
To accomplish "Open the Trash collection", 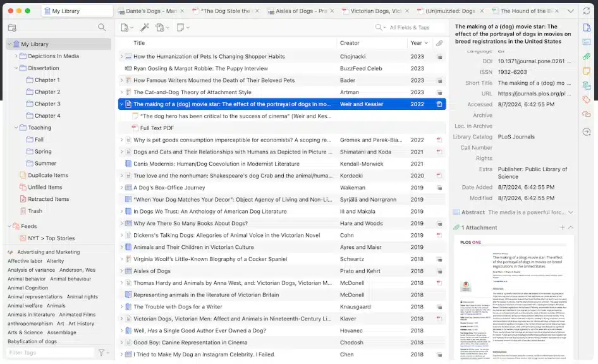I will pyautogui.click(x=35, y=211).
